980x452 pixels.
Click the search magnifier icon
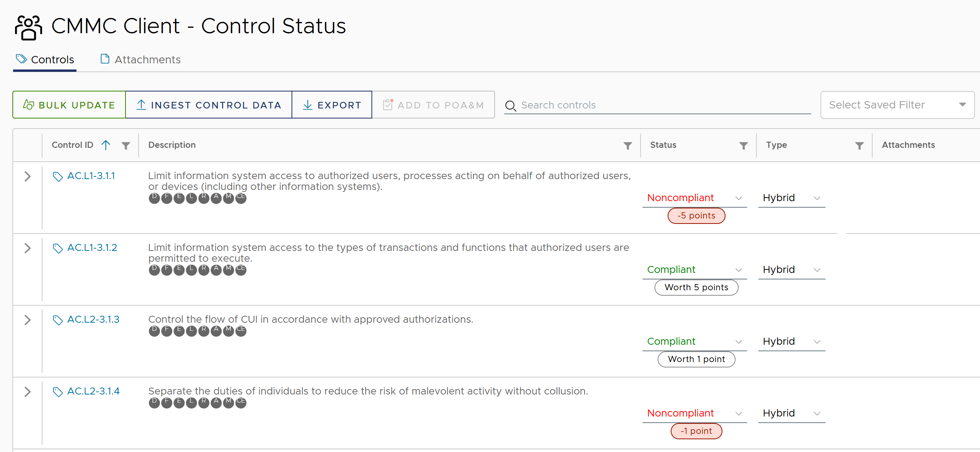tap(510, 105)
